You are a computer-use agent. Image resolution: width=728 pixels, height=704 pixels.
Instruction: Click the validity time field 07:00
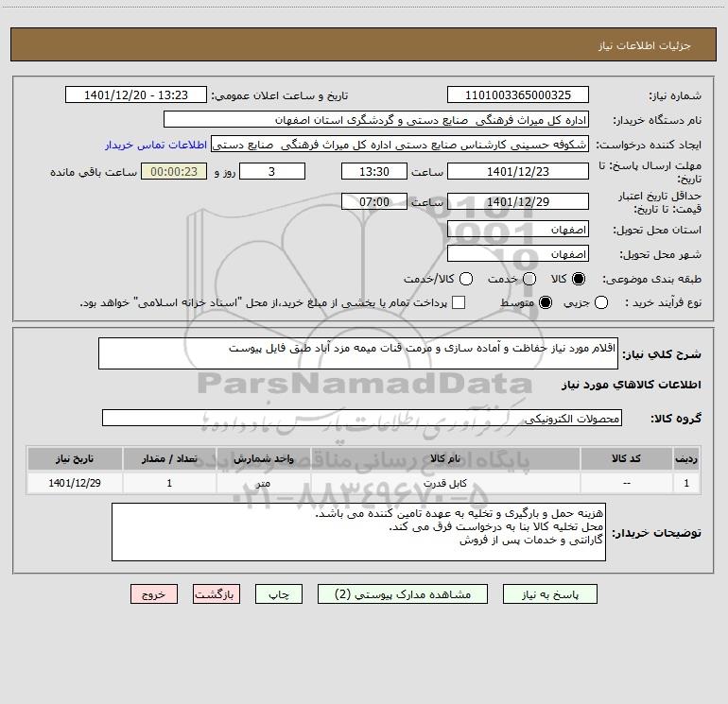pyautogui.click(x=374, y=201)
